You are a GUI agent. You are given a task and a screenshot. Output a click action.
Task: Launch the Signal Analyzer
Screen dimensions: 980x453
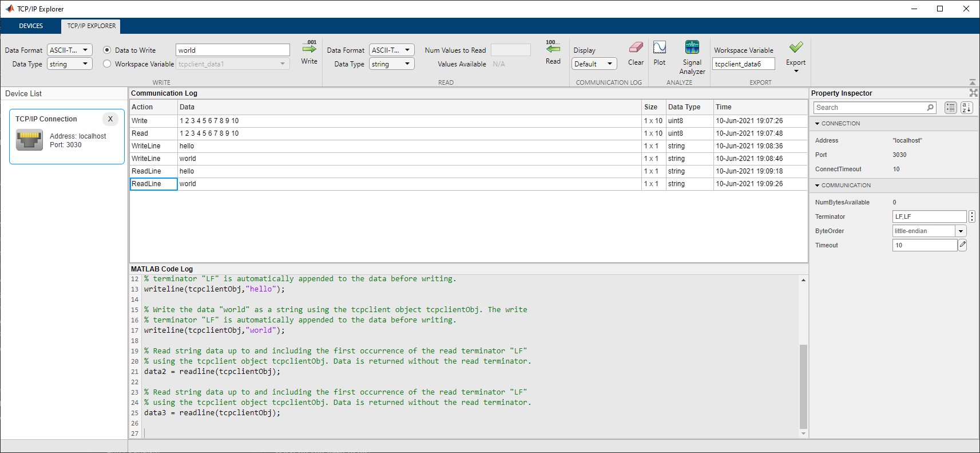(x=692, y=48)
